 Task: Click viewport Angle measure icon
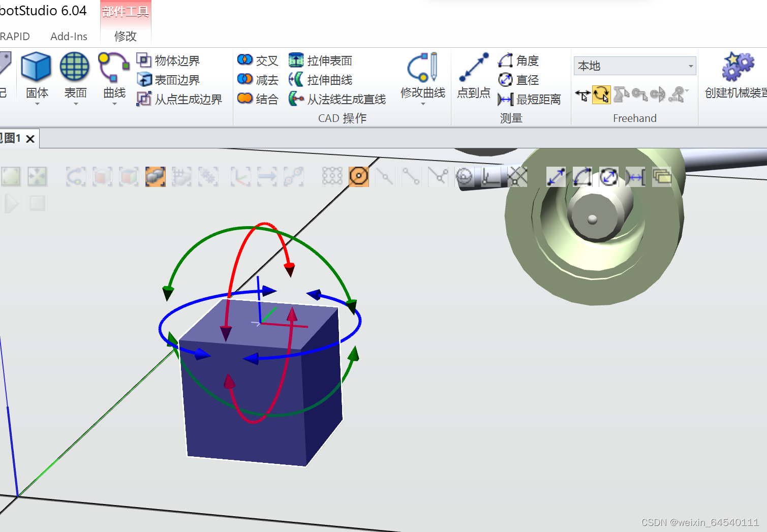pyautogui.click(x=582, y=177)
